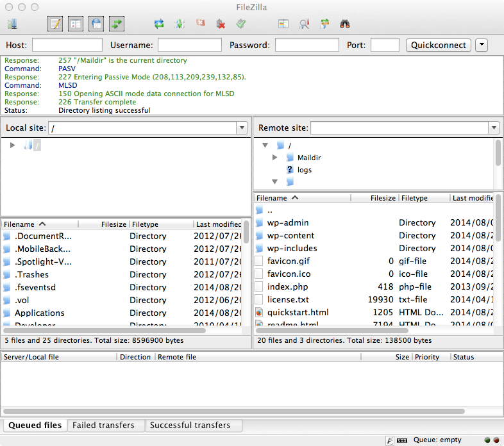Click the Username input field
The height and width of the screenshot is (446, 504).
[190, 45]
